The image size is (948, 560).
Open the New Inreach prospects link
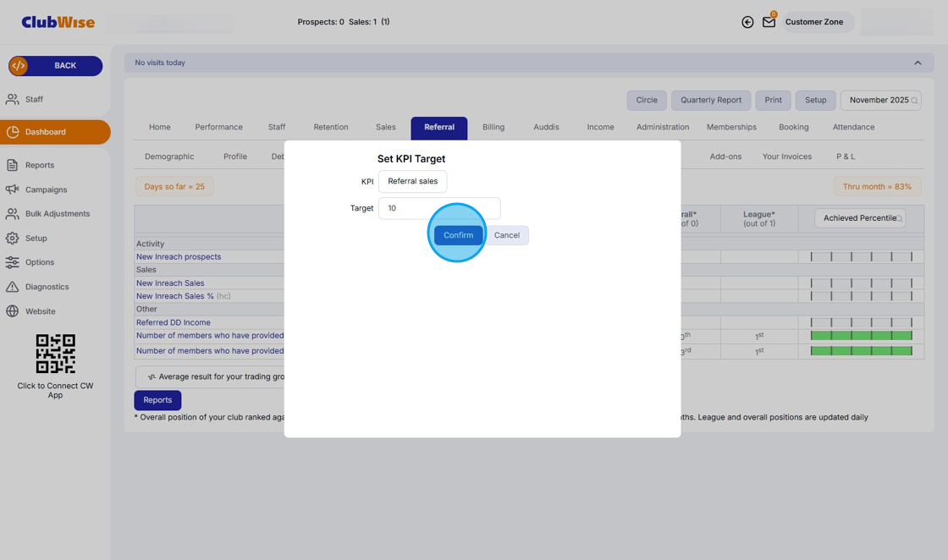pyautogui.click(x=179, y=257)
